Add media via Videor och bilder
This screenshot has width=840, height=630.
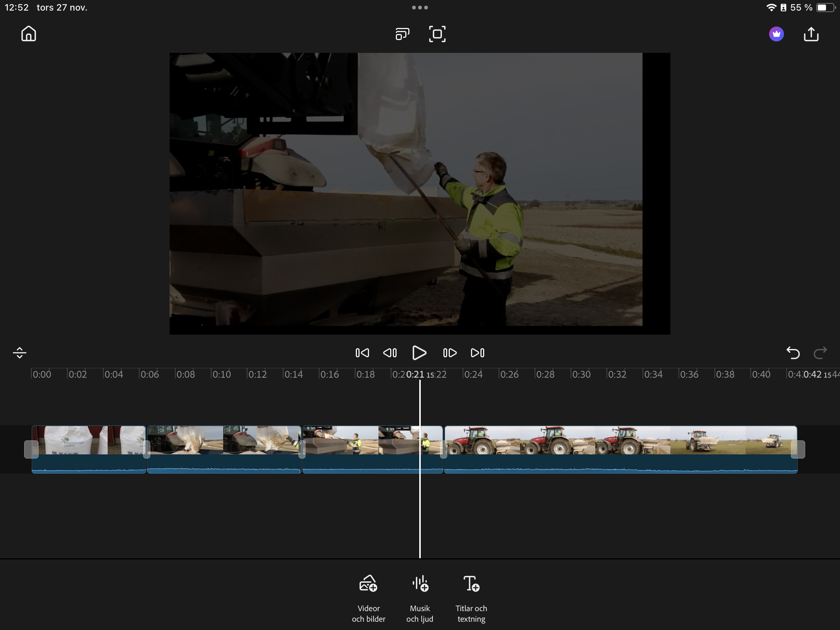[x=368, y=598]
